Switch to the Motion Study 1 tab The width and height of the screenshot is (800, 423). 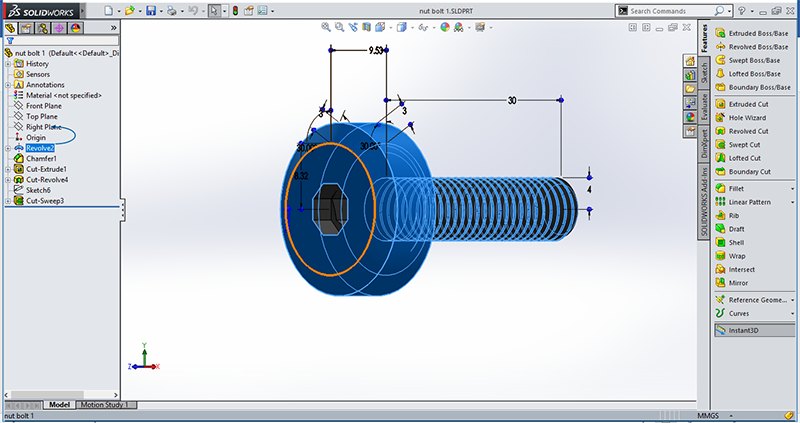pyautogui.click(x=106, y=405)
